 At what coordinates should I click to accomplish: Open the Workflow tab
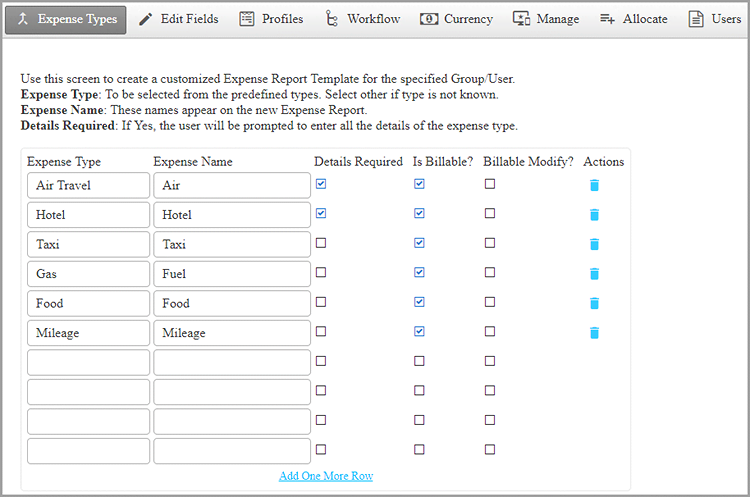point(363,19)
